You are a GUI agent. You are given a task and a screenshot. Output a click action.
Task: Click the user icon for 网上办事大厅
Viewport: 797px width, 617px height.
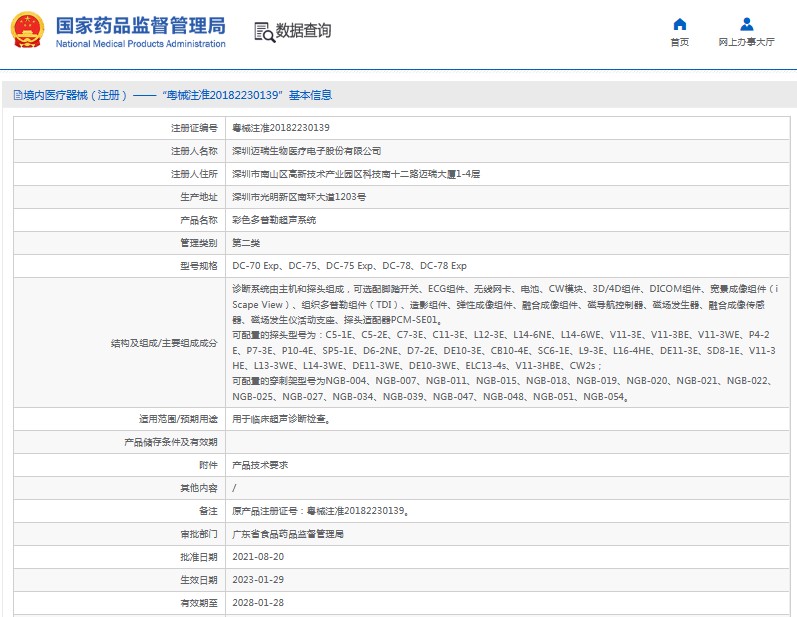click(x=746, y=25)
